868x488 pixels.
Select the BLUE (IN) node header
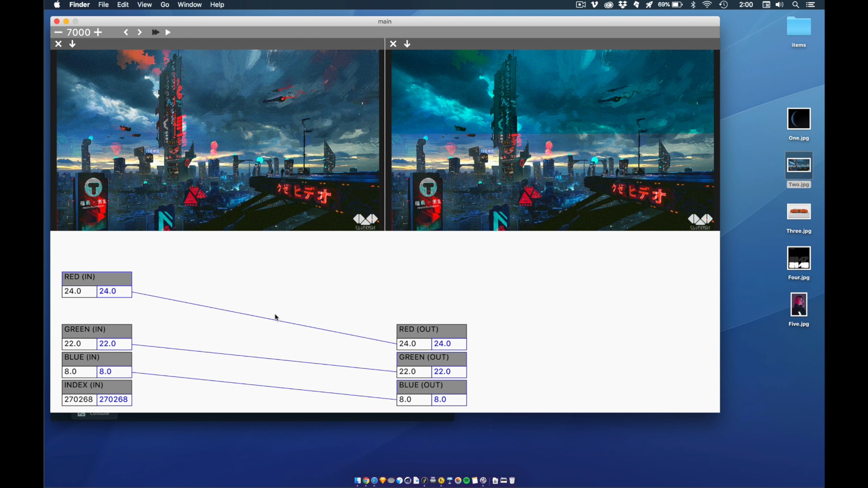pyautogui.click(x=97, y=359)
